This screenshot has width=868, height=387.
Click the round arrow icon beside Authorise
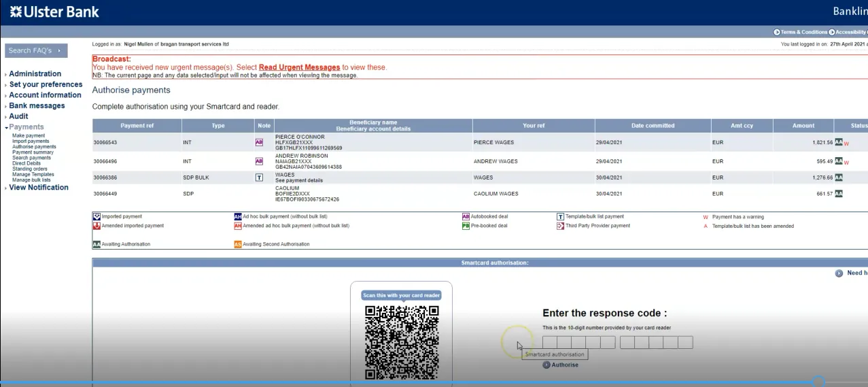click(x=546, y=365)
